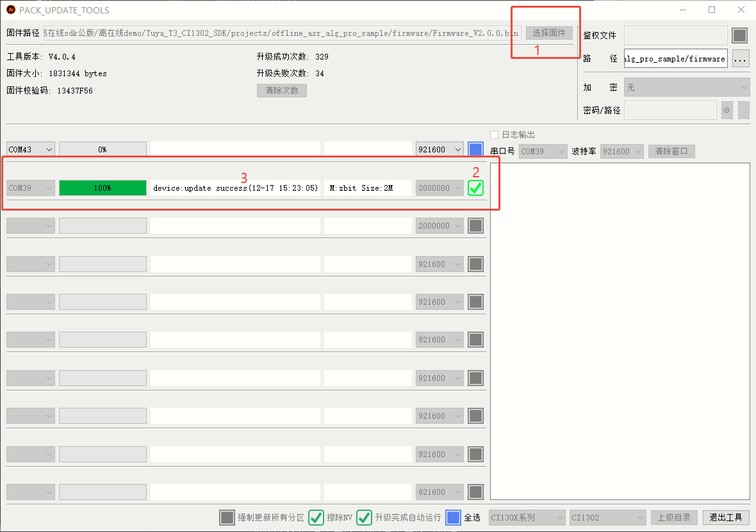Click the "..." icon to browse firmware path
Viewport: 756px width, 532px height.
click(741, 58)
